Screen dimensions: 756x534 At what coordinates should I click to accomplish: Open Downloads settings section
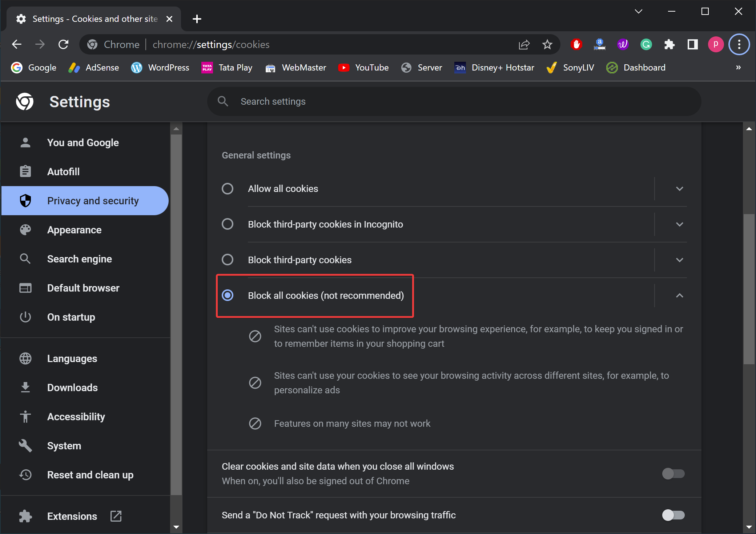[x=85, y=388]
